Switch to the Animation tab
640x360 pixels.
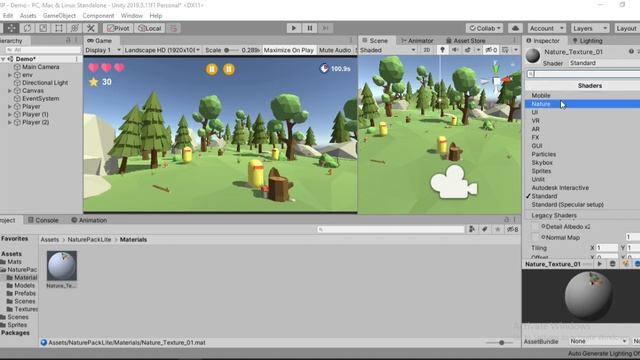point(89,220)
